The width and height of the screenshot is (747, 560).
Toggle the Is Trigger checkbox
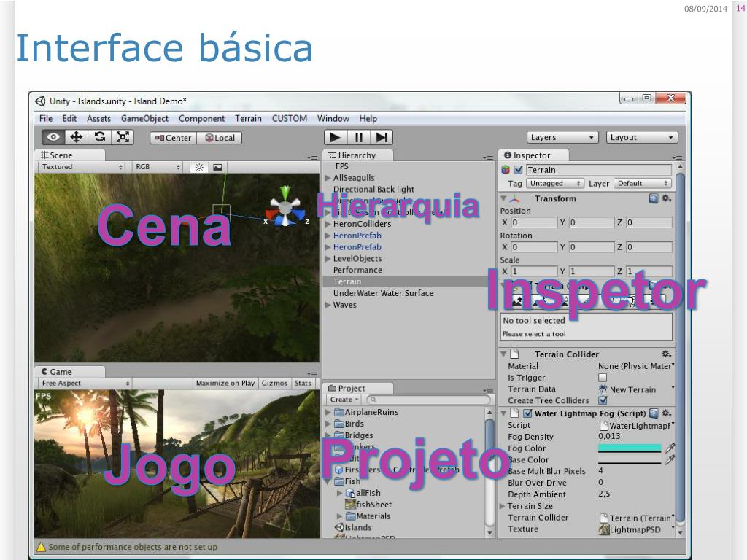point(603,378)
